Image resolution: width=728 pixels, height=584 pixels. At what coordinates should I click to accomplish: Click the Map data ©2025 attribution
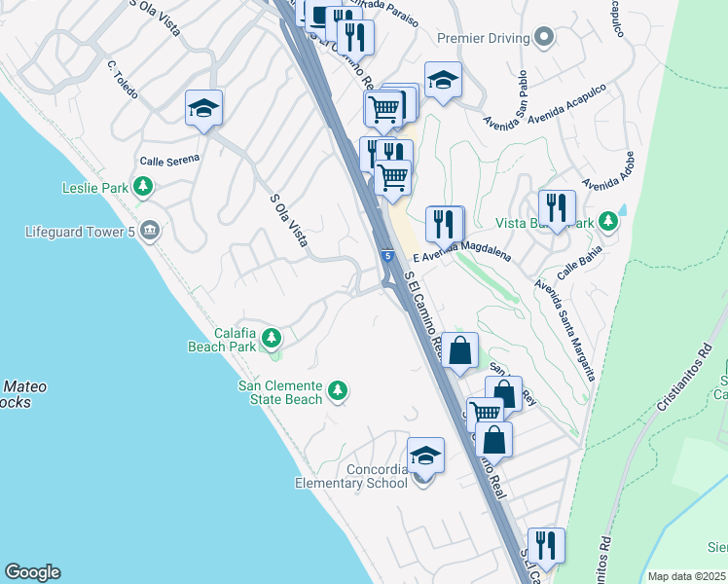687,576
